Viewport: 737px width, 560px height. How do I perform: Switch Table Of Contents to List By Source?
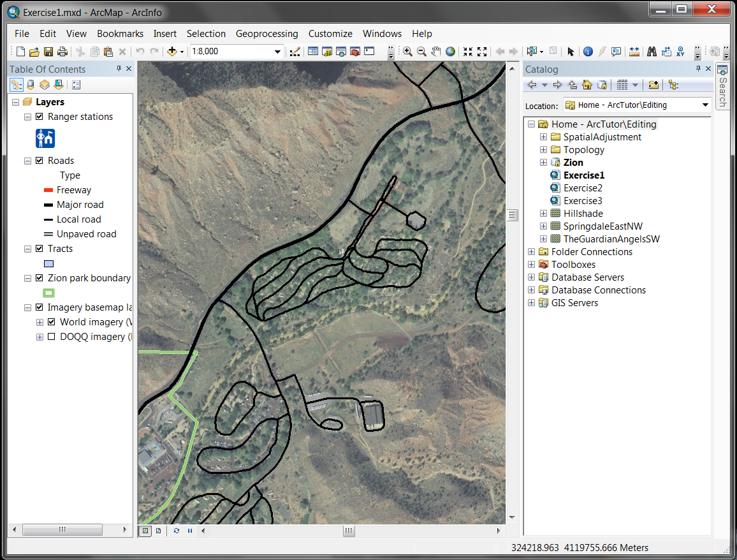point(30,84)
